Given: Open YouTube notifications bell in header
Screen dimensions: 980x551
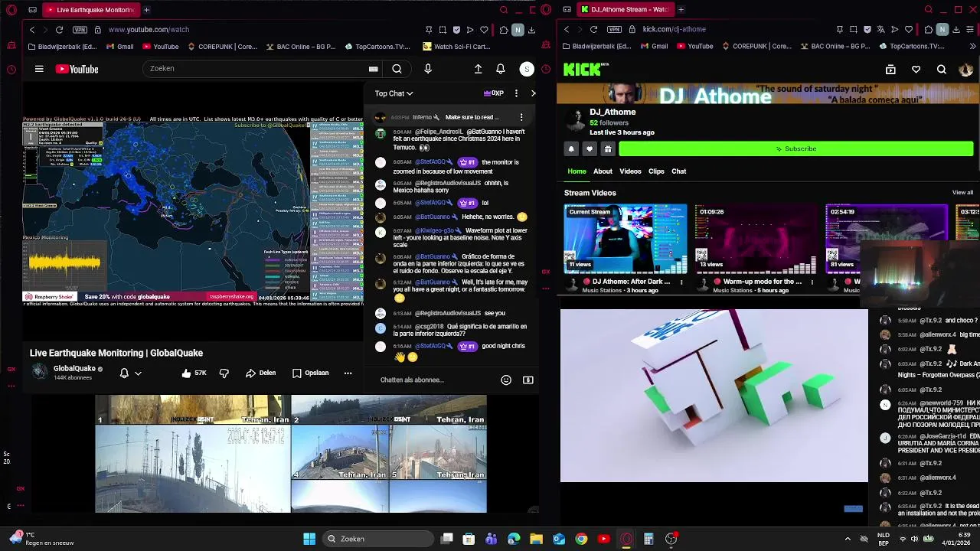Looking at the screenshot, I should point(500,69).
